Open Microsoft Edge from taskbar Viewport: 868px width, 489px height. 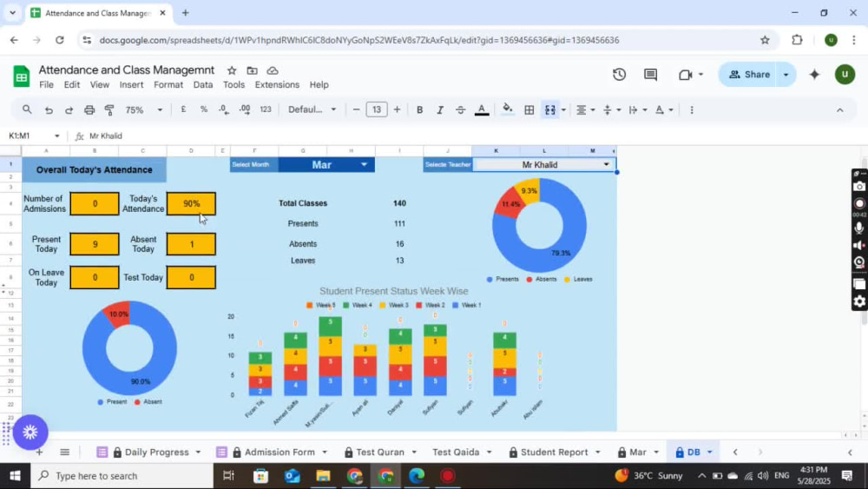[x=417, y=476]
